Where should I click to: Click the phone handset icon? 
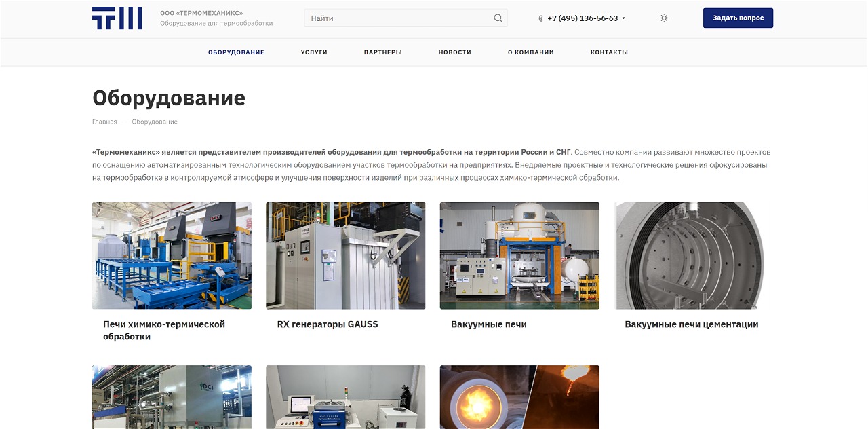point(540,18)
